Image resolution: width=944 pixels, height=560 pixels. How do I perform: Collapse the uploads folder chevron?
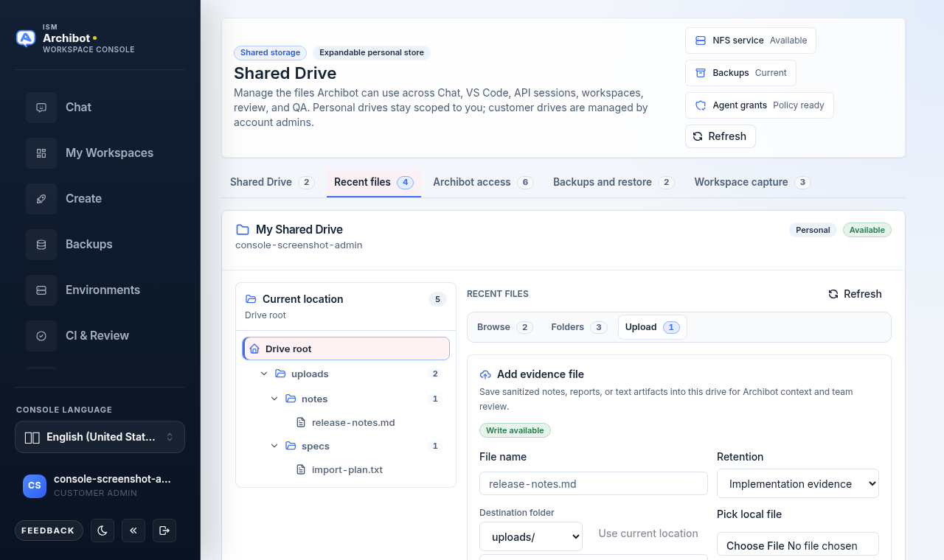264,374
